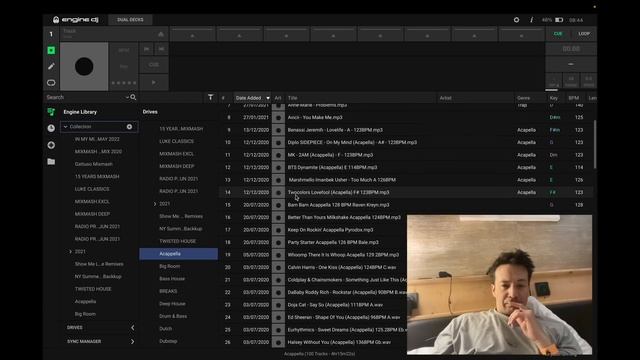Toggle the loop icon on deck sidebar
Image resolution: width=640 pixels, height=360 pixels.
coord(51,83)
